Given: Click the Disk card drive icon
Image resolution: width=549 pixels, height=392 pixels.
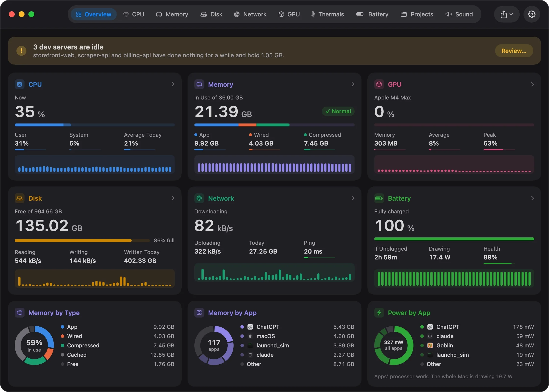Looking at the screenshot, I should [x=20, y=198].
